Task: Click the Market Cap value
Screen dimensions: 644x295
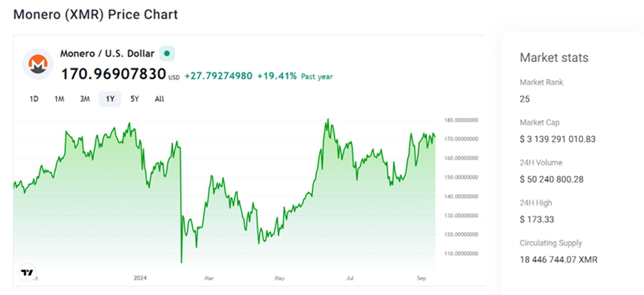Action: [558, 139]
